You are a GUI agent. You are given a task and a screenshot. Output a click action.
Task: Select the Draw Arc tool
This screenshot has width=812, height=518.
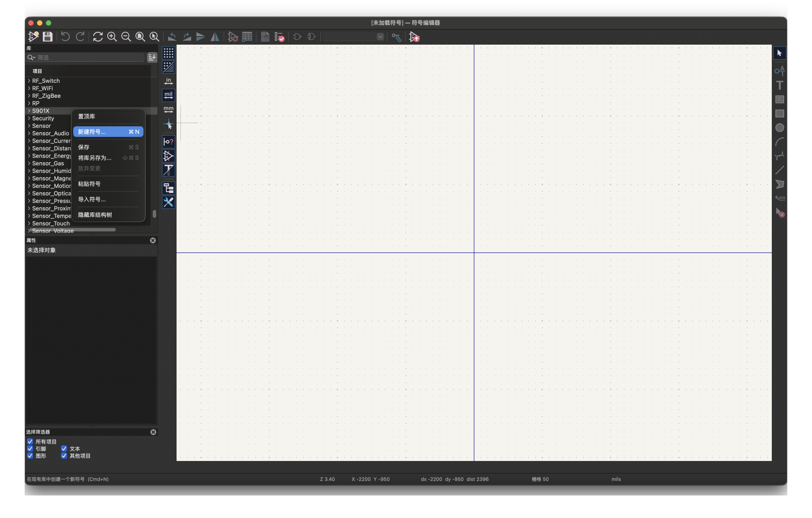pos(779,142)
